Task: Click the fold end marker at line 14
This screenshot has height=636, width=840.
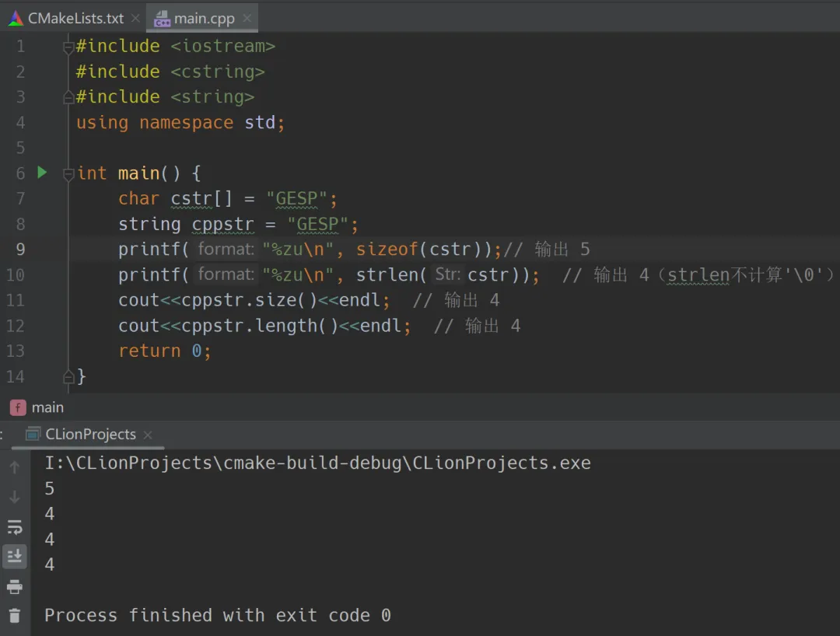Action: click(x=68, y=377)
